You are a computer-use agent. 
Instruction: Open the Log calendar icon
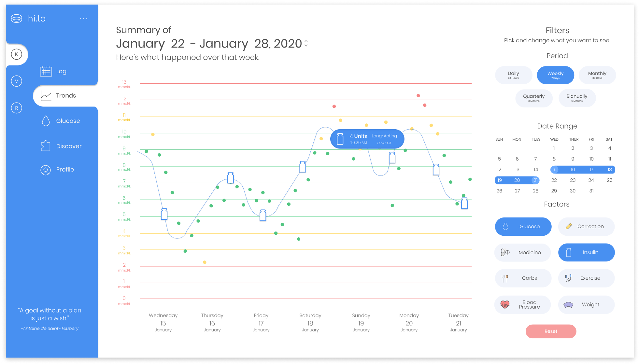pyautogui.click(x=46, y=71)
